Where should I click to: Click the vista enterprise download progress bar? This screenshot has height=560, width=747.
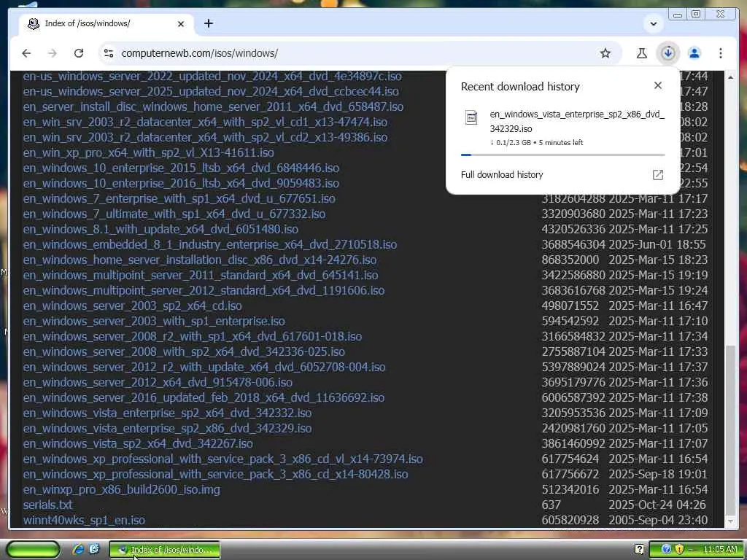point(562,155)
